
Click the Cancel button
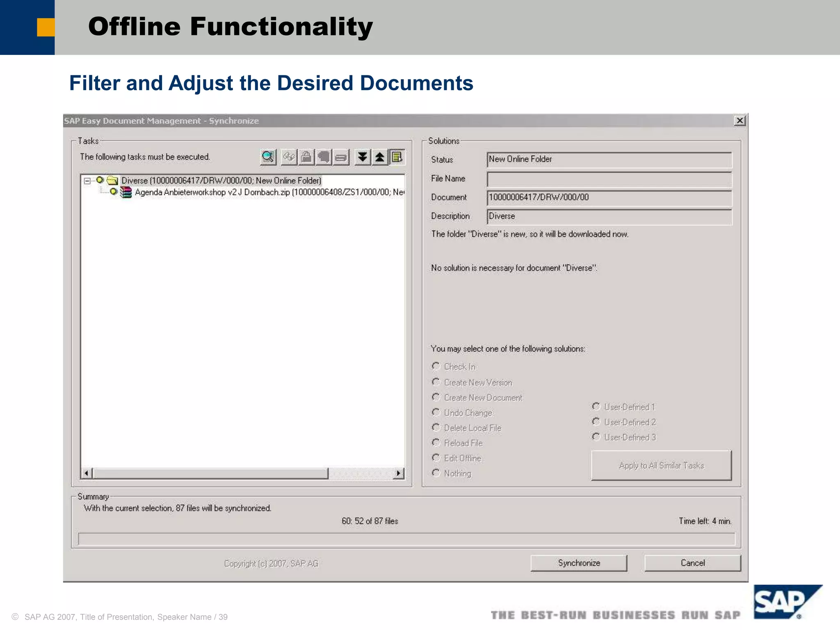(693, 563)
